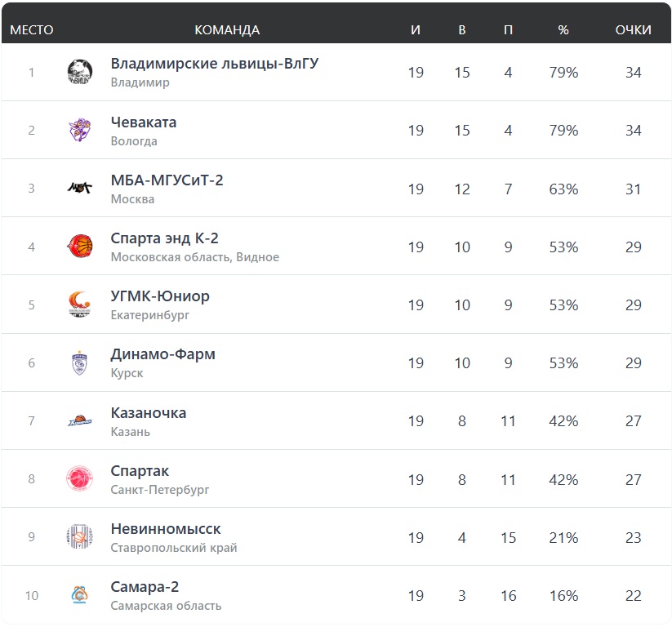
Task: Click the Динамо-Фарм shield logo
Action: (x=80, y=363)
